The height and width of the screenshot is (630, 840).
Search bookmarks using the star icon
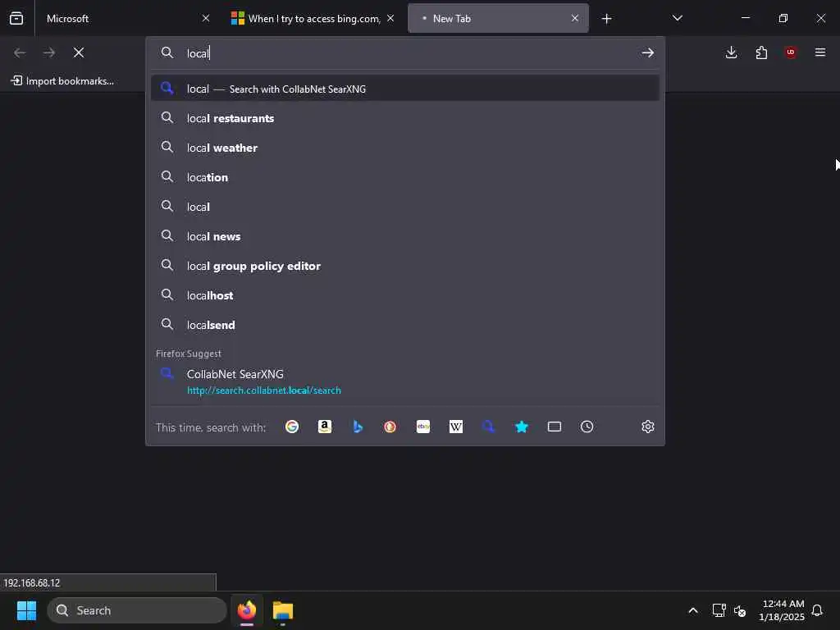521,427
